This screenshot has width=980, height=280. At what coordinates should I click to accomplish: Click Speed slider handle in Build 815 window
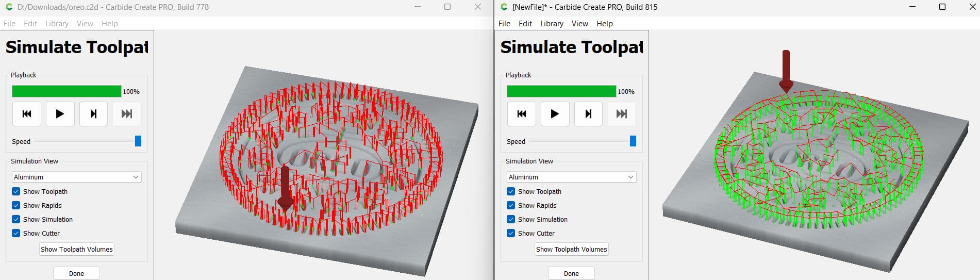coord(633,141)
